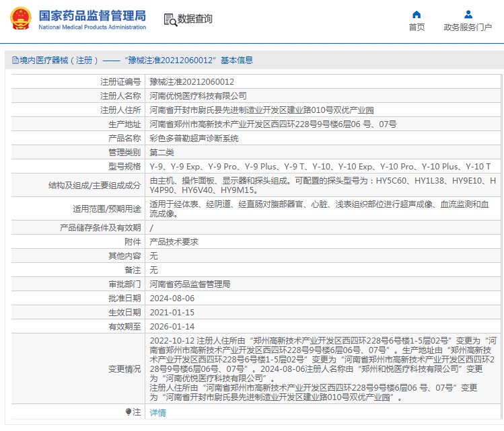Click the 政务服务门户 person icon
The height and width of the screenshot is (431, 504).
pos(468,14)
